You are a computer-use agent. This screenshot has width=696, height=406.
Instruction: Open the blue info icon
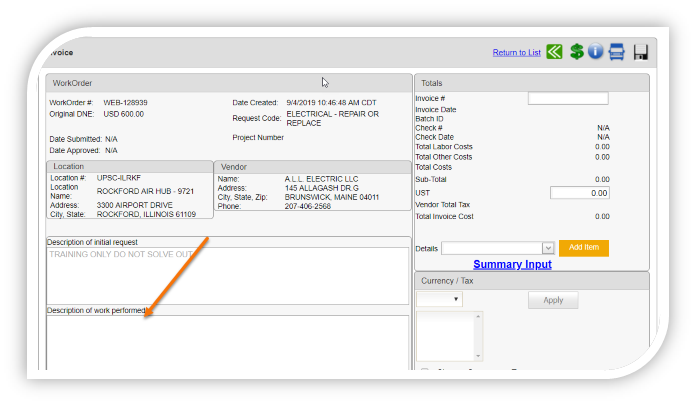point(596,52)
